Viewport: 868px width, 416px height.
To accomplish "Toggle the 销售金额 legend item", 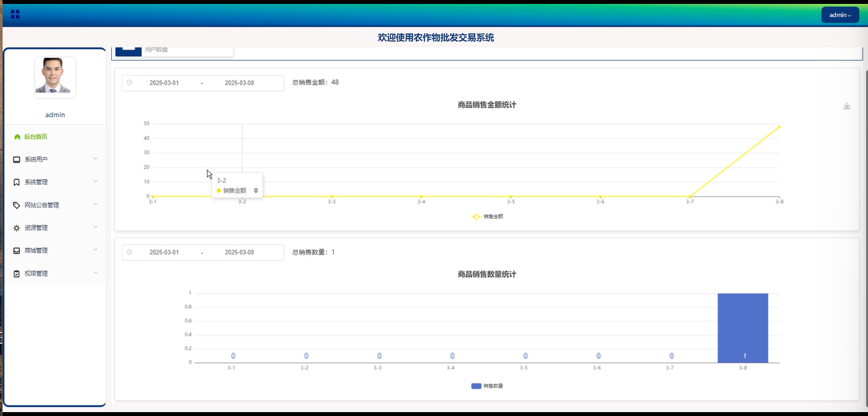I will [487, 217].
